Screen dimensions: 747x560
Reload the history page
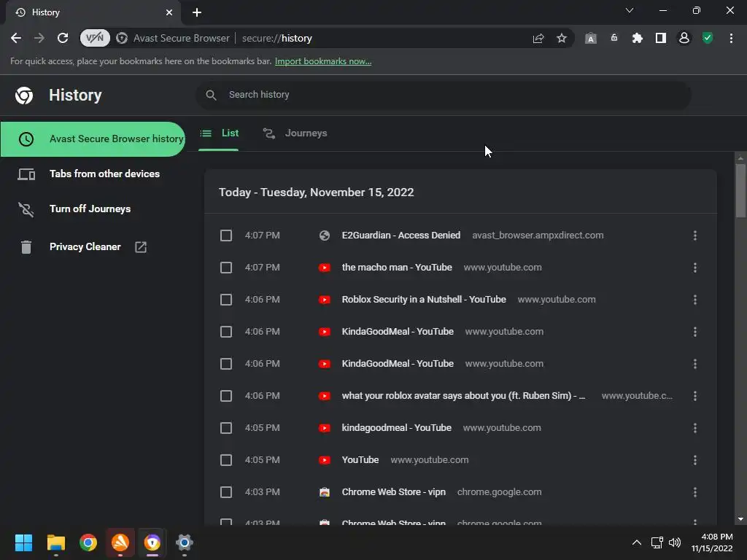[x=63, y=38]
